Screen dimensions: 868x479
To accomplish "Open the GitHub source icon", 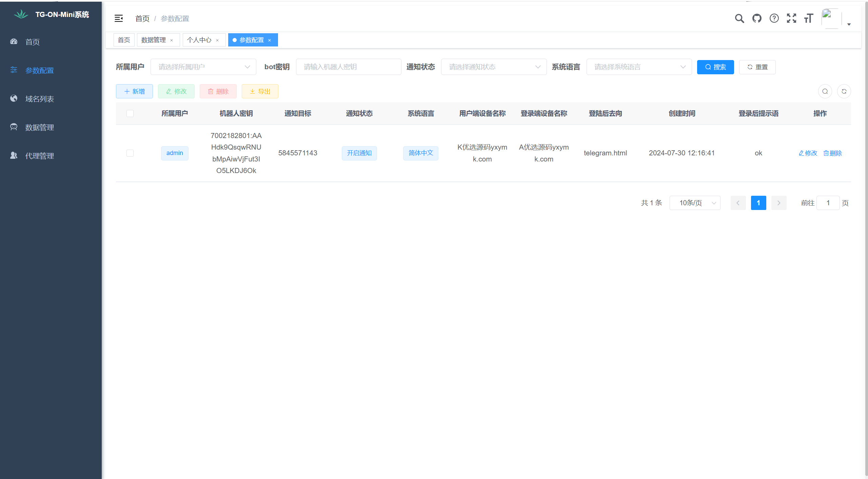I will tap(757, 18).
